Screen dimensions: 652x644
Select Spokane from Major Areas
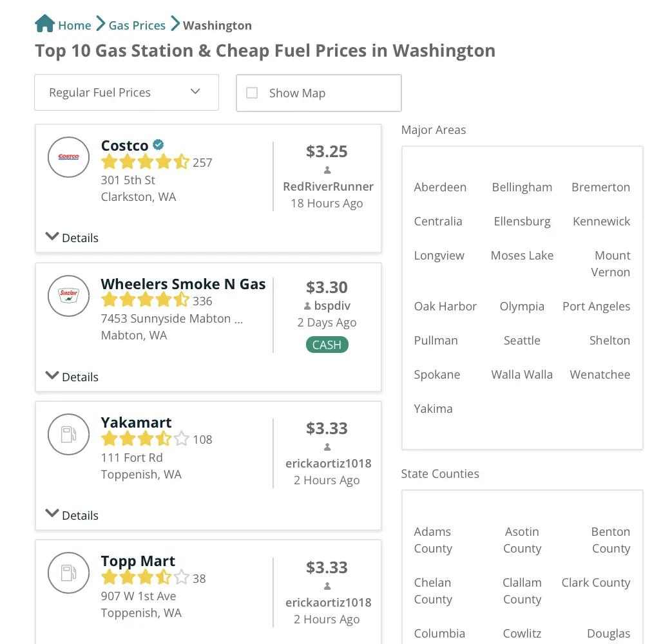(437, 374)
